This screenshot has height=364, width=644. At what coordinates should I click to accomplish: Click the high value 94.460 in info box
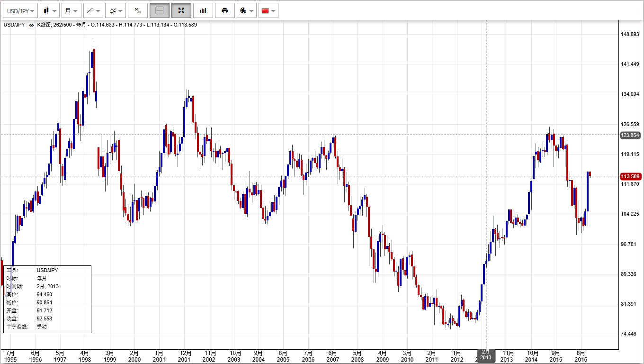pos(45,294)
